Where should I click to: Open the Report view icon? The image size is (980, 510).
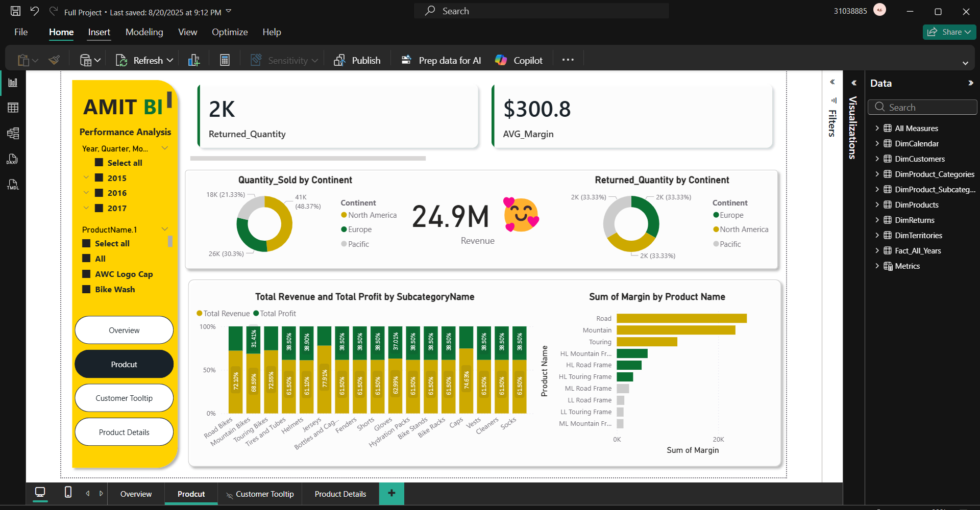13,83
